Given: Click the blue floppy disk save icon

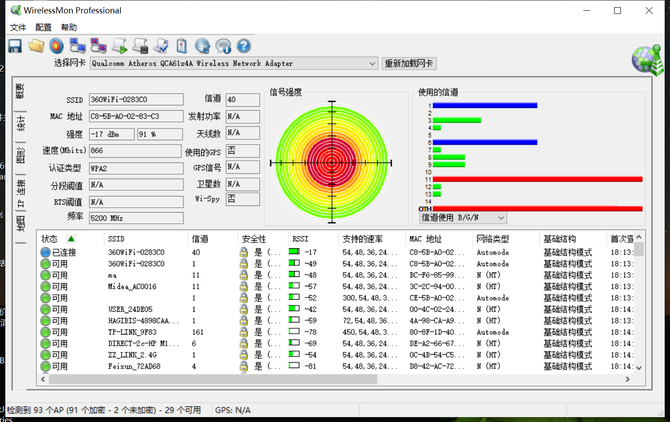Looking at the screenshot, I should click(15, 45).
